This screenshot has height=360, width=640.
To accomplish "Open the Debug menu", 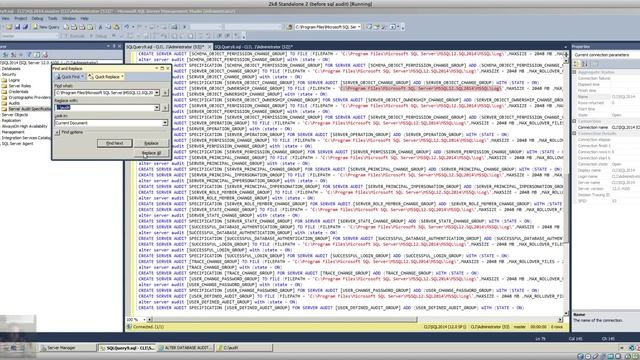I will (x=37, y=18).
